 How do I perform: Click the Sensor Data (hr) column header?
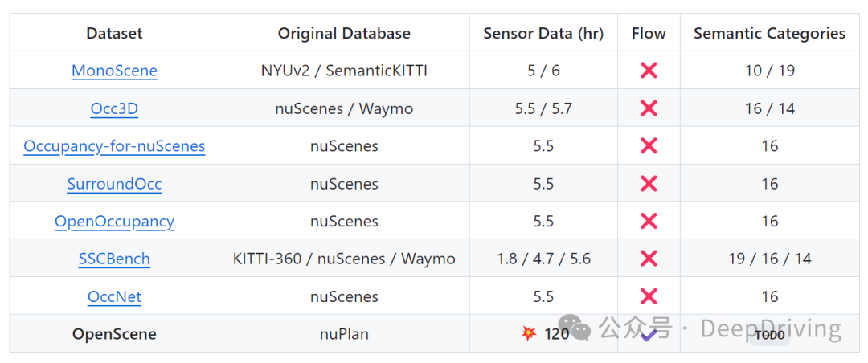[543, 33]
